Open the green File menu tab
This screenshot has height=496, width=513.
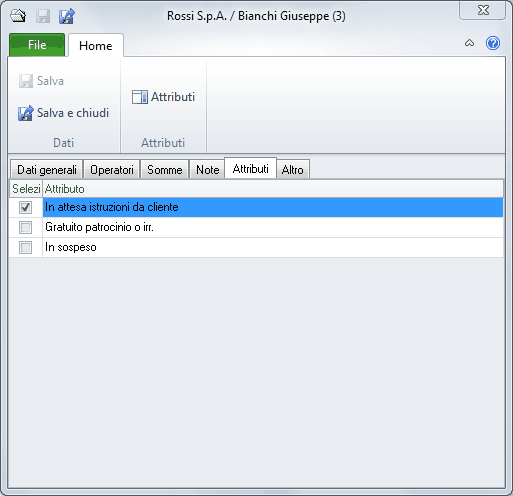(37, 45)
